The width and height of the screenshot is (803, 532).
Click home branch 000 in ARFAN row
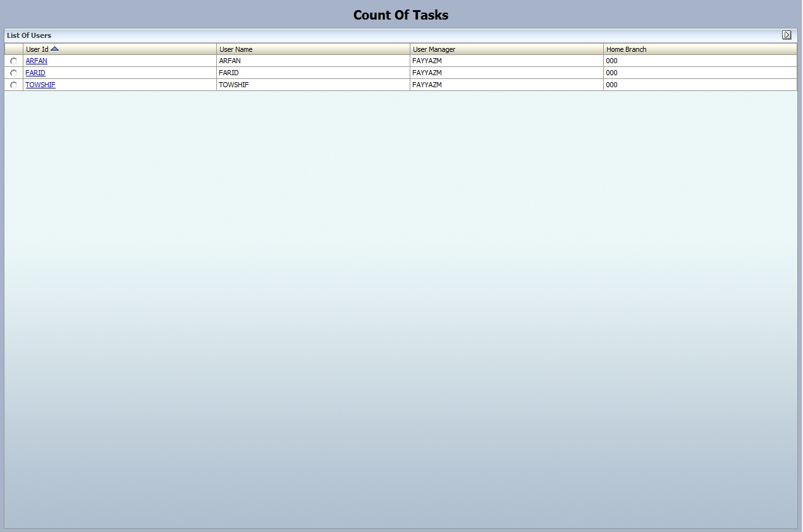[700, 61]
